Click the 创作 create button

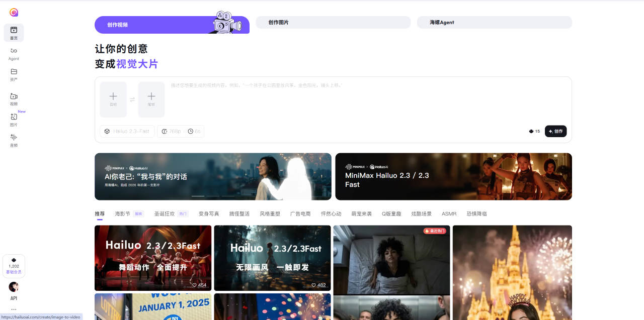[x=555, y=131]
